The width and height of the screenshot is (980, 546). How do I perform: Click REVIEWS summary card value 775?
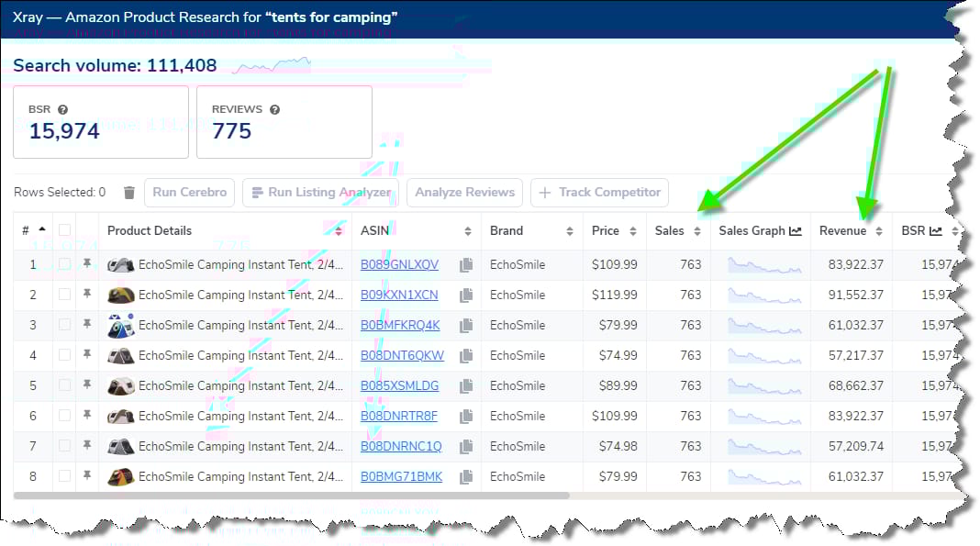pyautogui.click(x=231, y=131)
